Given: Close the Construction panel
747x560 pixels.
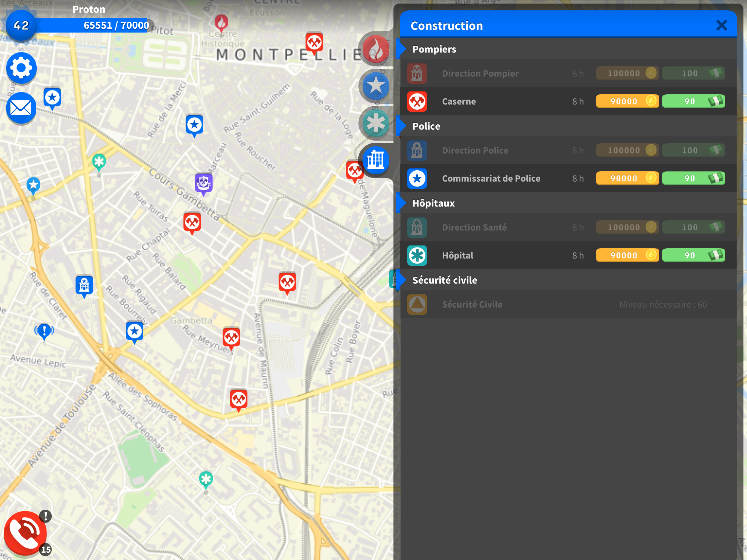Looking at the screenshot, I should point(721,25).
